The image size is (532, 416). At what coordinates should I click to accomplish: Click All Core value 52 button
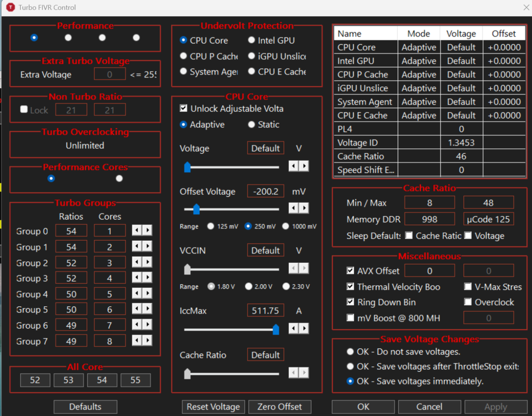pyautogui.click(x=35, y=380)
